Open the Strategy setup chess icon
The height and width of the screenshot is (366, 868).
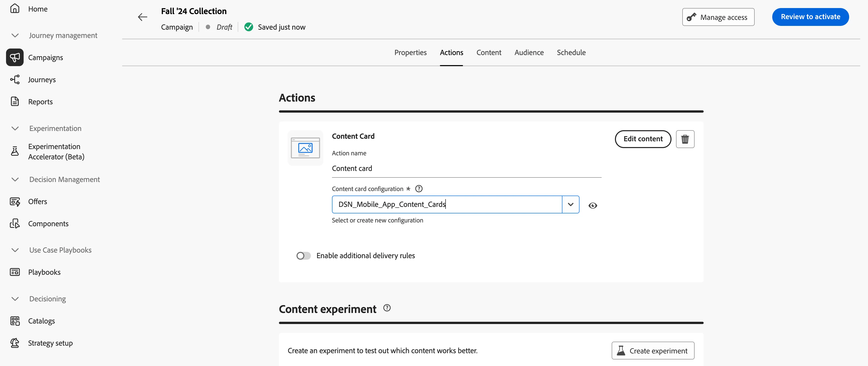[x=15, y=343]
